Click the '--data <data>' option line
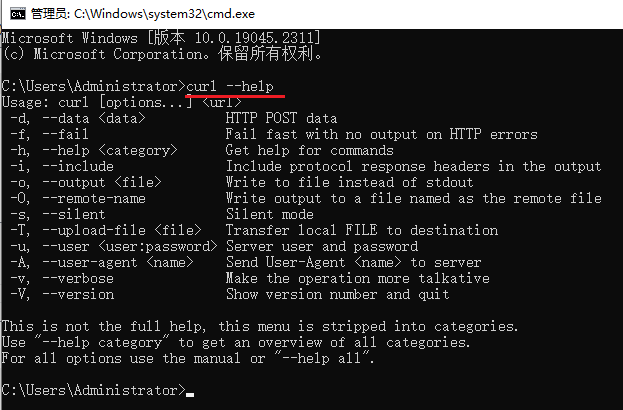 pos(88,118)
